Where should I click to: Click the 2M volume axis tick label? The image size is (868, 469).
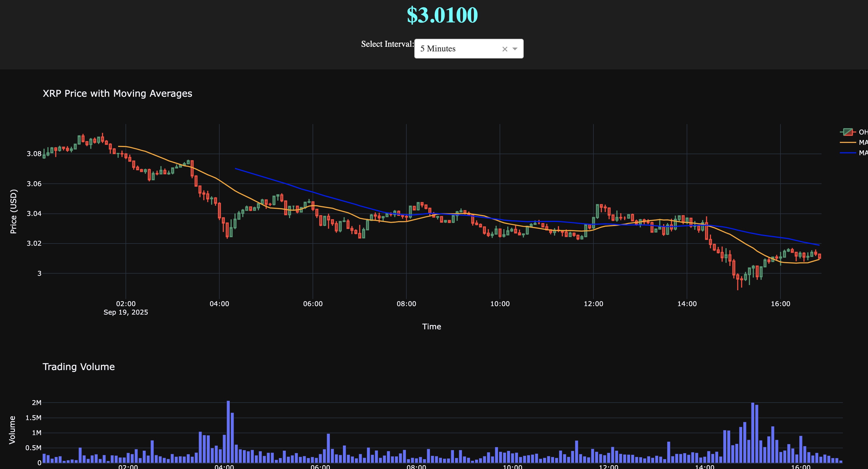click(36, 403)
